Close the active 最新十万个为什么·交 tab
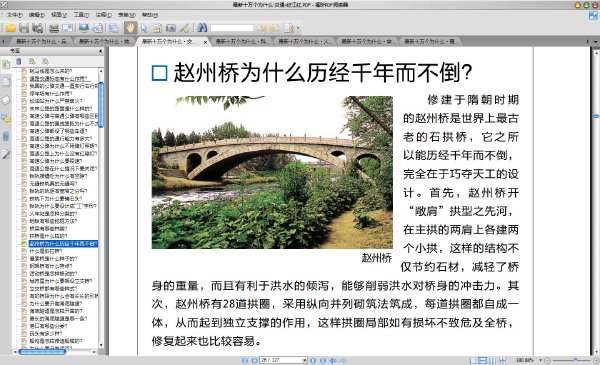 [205, 42]
